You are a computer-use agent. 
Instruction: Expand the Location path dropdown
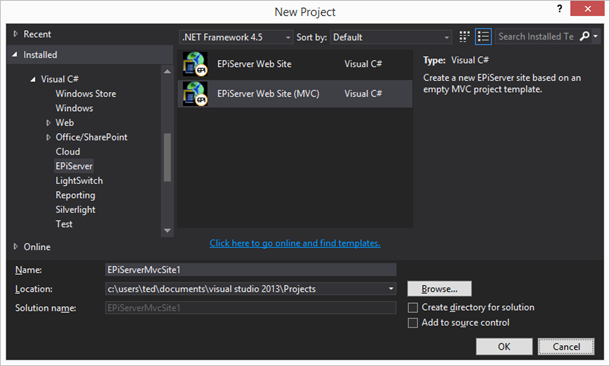click(391, 289)
